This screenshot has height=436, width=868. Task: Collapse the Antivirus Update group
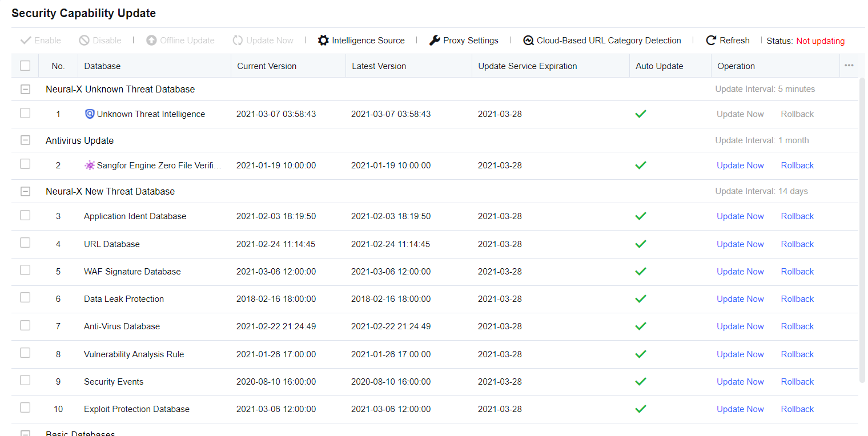25,140
